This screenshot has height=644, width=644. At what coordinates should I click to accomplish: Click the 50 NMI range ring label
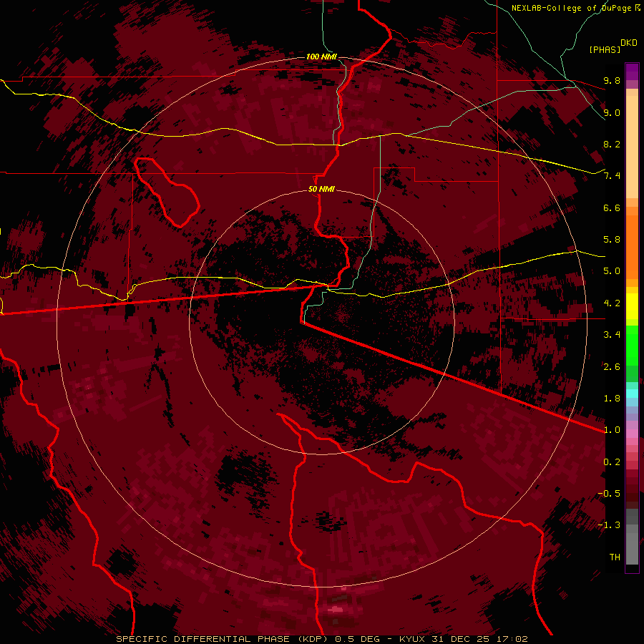321,189
